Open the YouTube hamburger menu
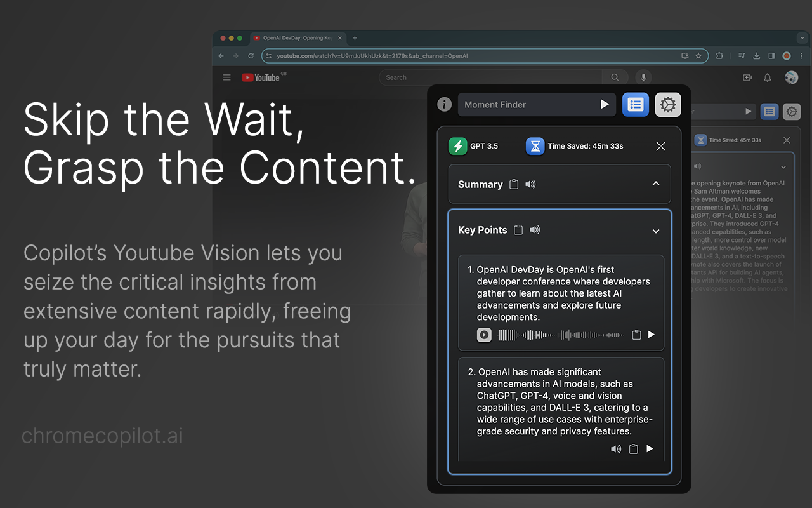The width and height of the screenshot is (812, 508). click(x=227, y=77)
